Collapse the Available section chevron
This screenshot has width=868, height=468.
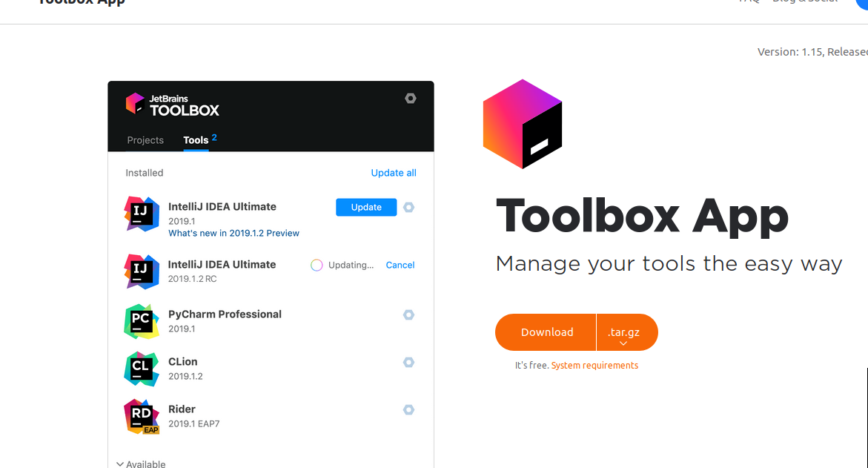coord(120,464)
